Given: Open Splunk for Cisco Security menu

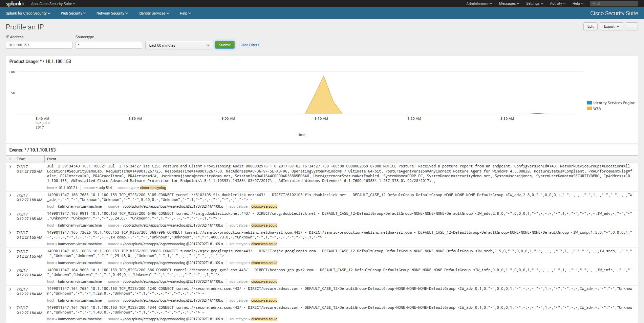Looking at the screenshot, I should 28,13.
